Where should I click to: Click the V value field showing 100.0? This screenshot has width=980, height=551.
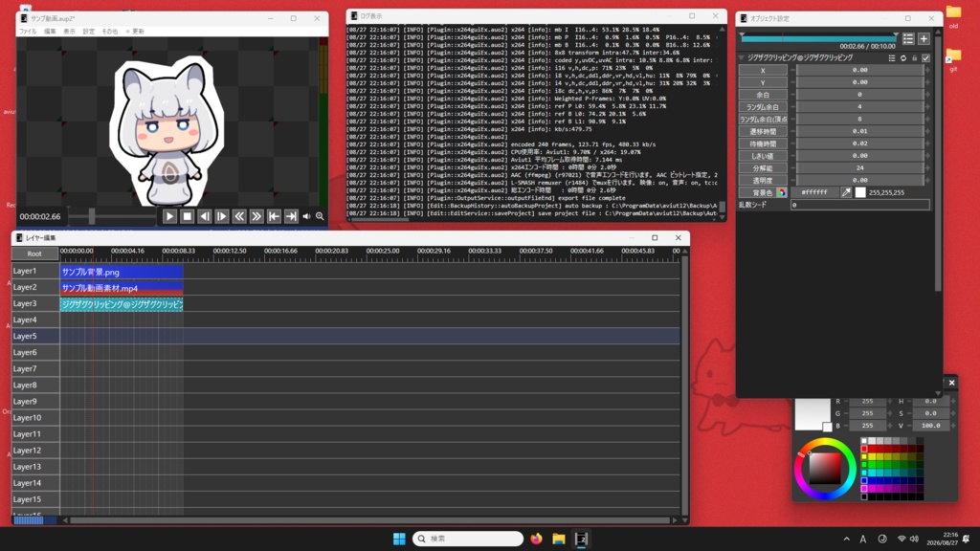point(930,426)
